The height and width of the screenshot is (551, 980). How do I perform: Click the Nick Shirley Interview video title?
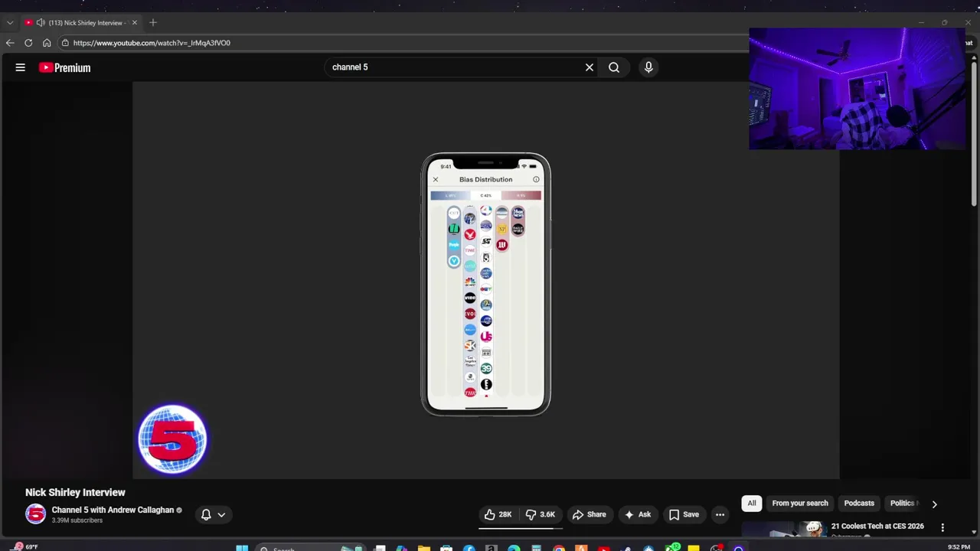[75, 492]
